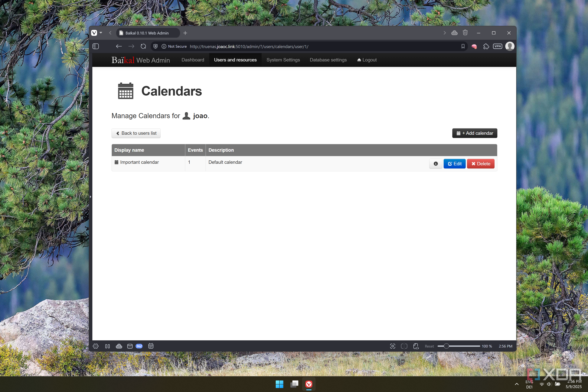Focus the address bar URL

pos(249,47)
